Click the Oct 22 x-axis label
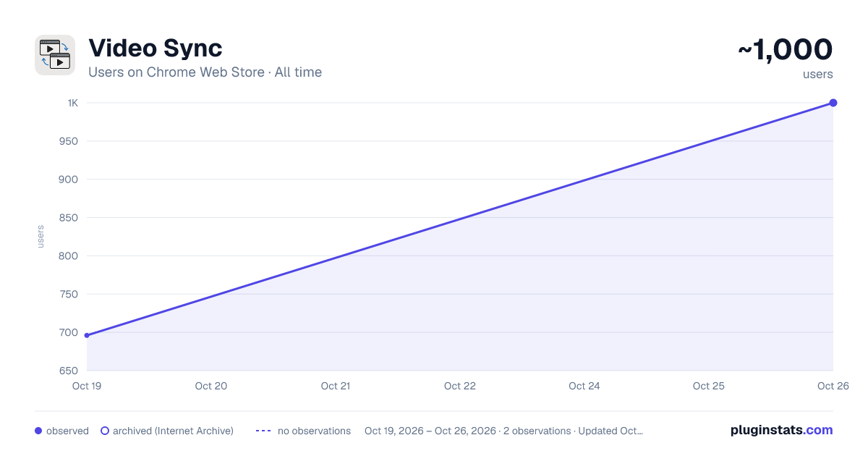The width and height of the screenshot is (868, 456). [460, 386]
